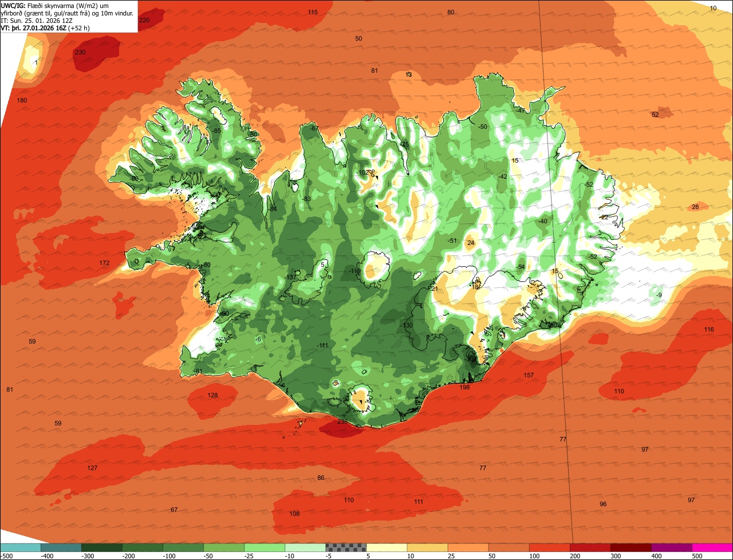Click the 116 value in the eastern ocean
Image resolution: width=733 pixels, height=560 pixels.
pyautogui.click(x=709, y=330)
